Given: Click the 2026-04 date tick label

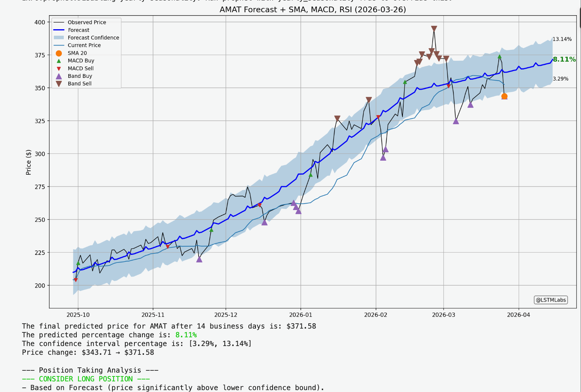Looking at the screenshot, I should point(519,315).
